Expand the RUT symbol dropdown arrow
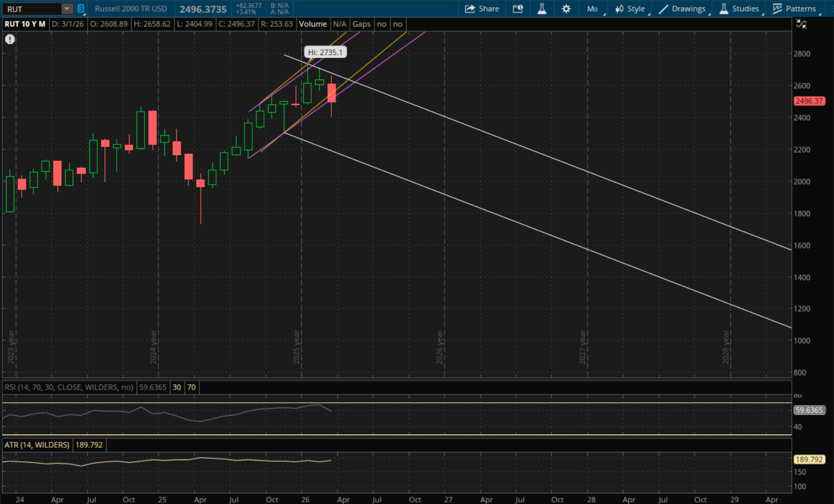The width and height of the screenshot is (834, 504). click(67, 9)
